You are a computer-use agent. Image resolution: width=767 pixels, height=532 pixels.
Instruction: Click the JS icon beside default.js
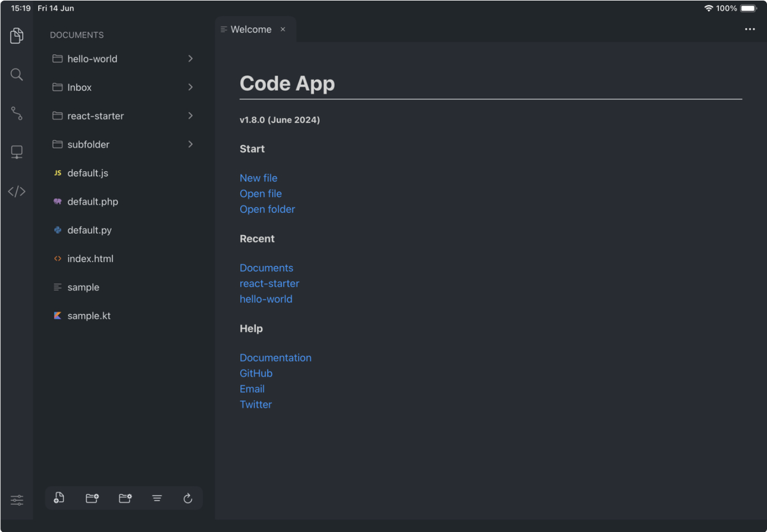[x=58, y=173]
